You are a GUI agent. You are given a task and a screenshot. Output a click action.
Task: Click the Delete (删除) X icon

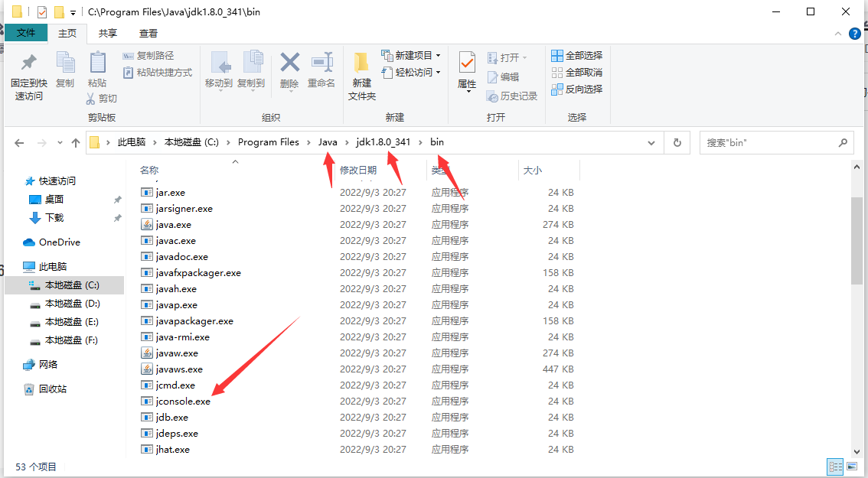[x=289, y=63]
